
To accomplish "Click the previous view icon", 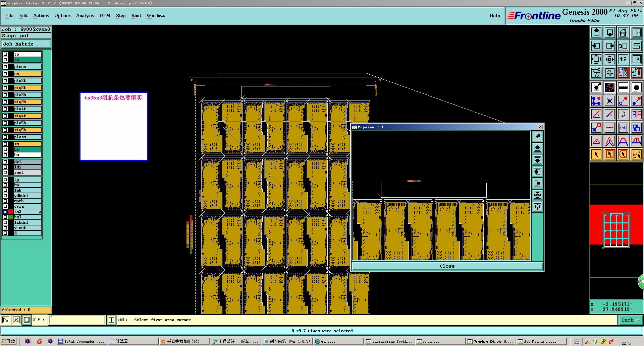I will (623, 46).
